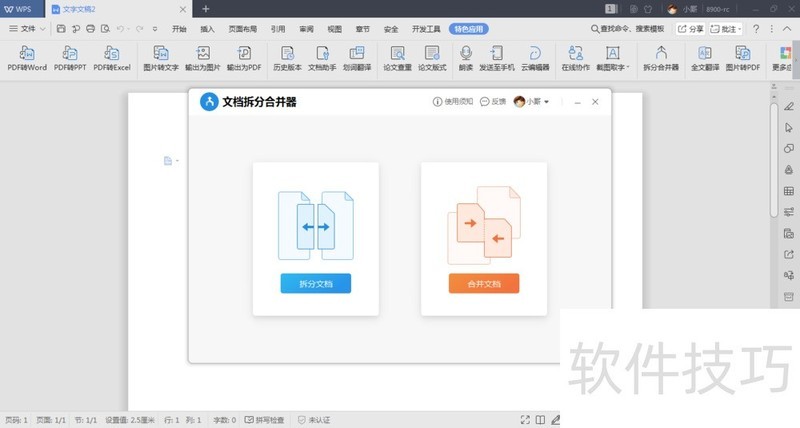This screenshot has width=800, height=428.
Task: Open the PDF转Excel converter
Action: (112, 58)
